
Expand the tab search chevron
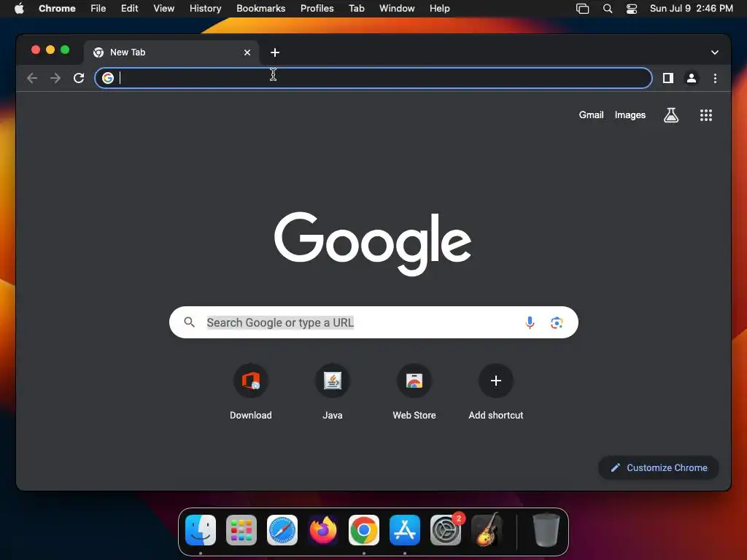point(715,52)
